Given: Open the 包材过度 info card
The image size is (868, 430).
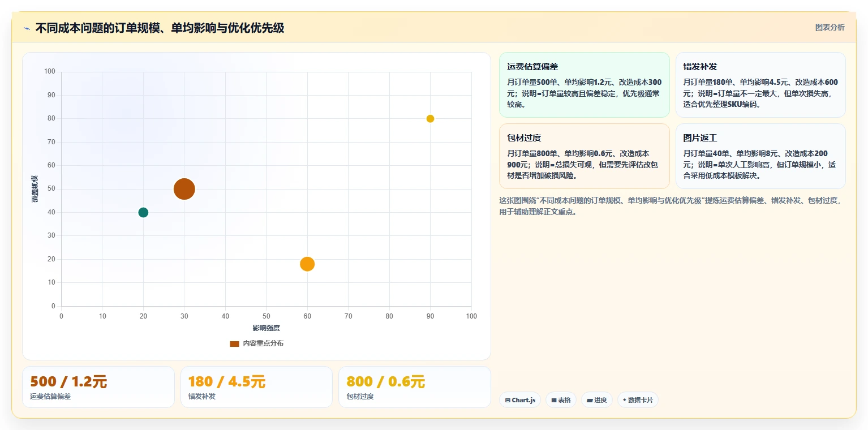Looking at the screenshot, I should point(584,156).
